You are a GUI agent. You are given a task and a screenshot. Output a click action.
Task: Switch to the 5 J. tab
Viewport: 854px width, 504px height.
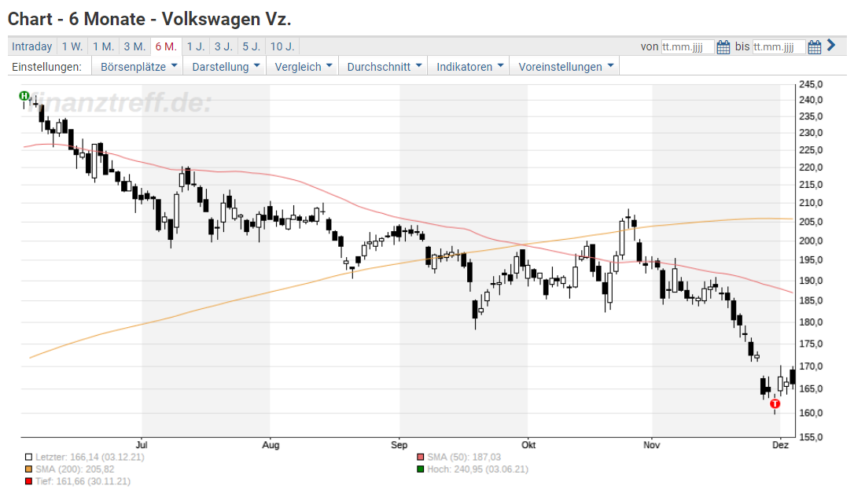tap(252, 46)
